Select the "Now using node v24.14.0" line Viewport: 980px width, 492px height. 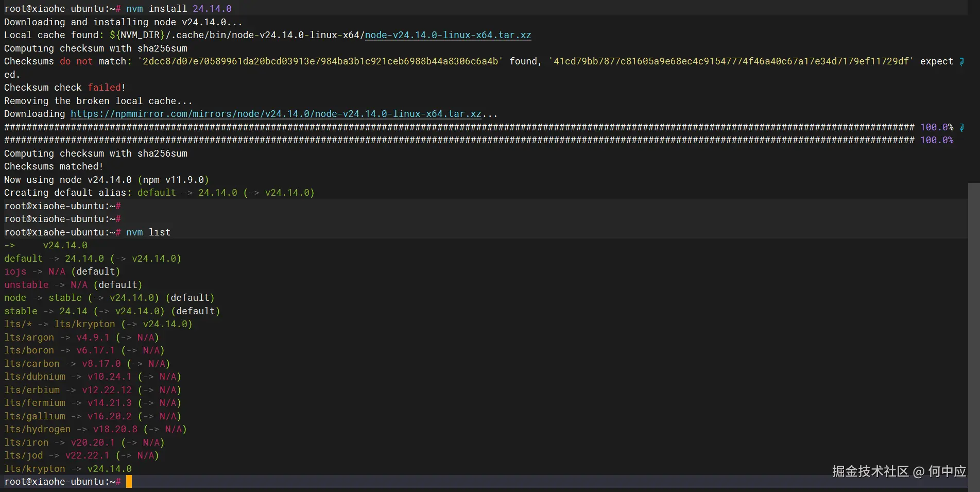(107, 180)
